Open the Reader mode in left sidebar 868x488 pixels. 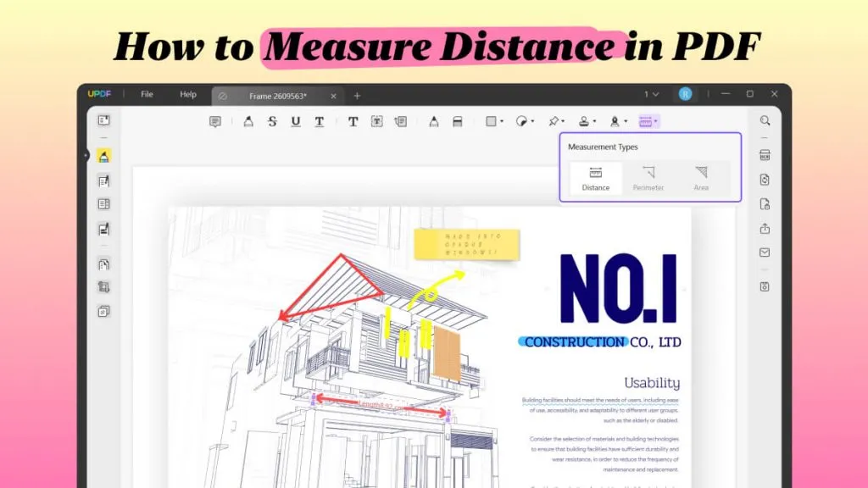103,120
